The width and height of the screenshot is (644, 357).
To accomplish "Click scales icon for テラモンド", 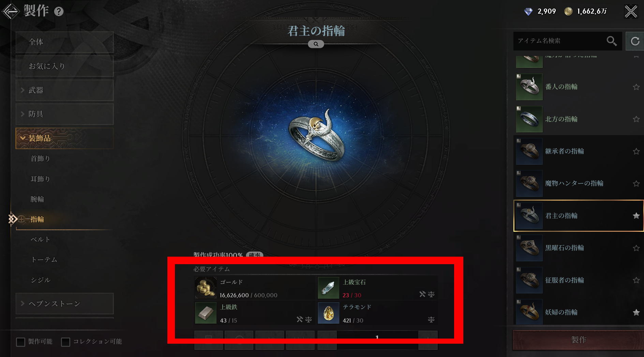I will pos(431,319).
